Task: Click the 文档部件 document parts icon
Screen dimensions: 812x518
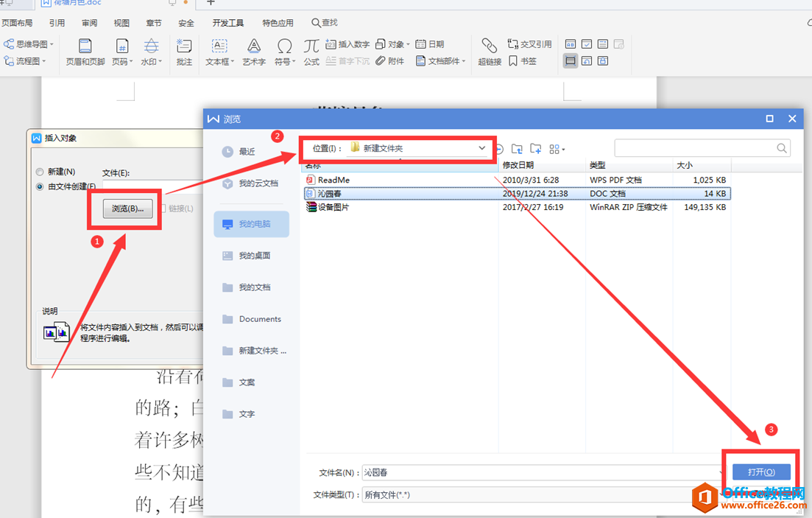Action: coord(420,61)
